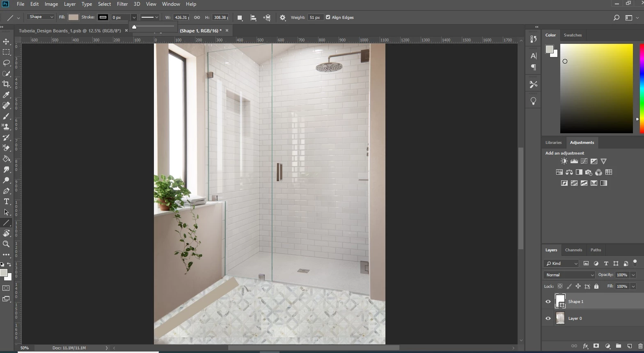Open search magnifier in options bar
The width and height of the screenshot is (644, 353).
click(x=616, y=18)
